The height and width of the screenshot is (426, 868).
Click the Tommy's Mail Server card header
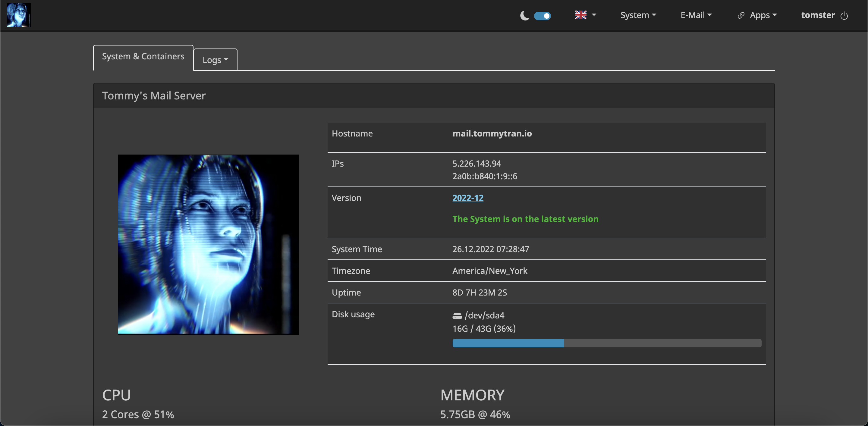pos(154,96)
